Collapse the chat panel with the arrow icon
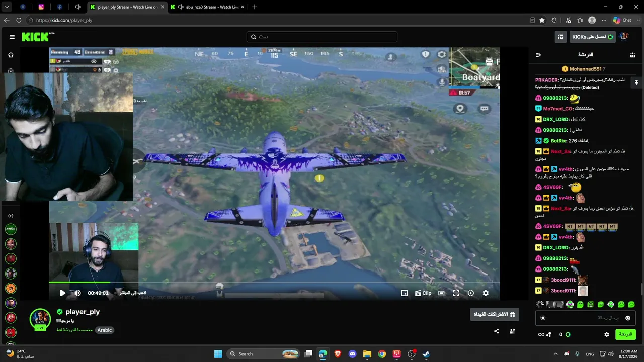The width and height of the screenshot is (644, 362). click(538, 55)
